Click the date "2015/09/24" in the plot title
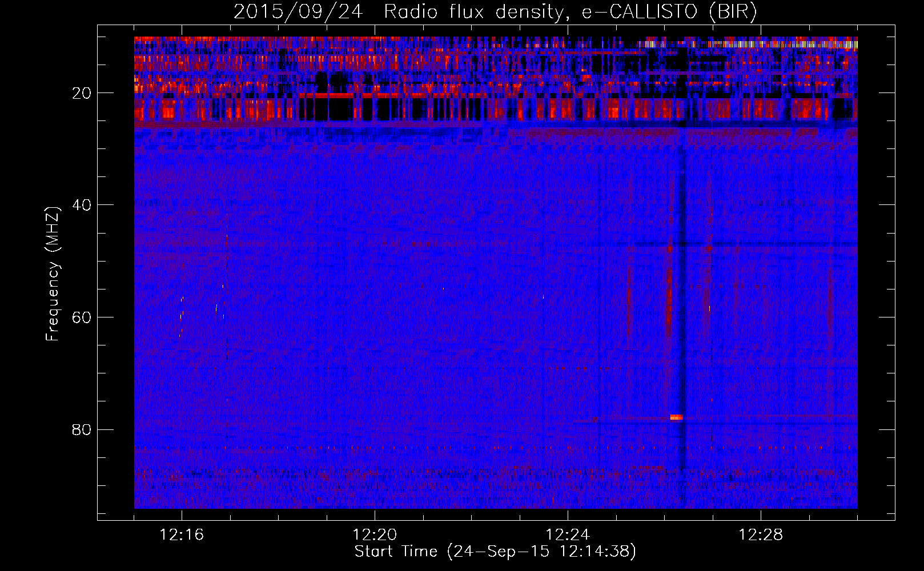The width and height of the screenshot is (924, 571). pos(298,12)
